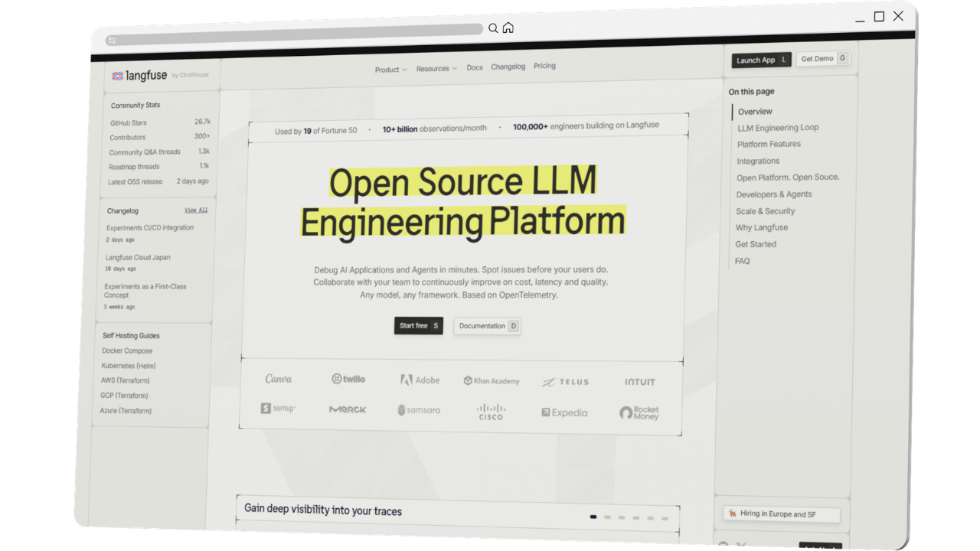Click the Merck logo

click(x=348, y=409)
